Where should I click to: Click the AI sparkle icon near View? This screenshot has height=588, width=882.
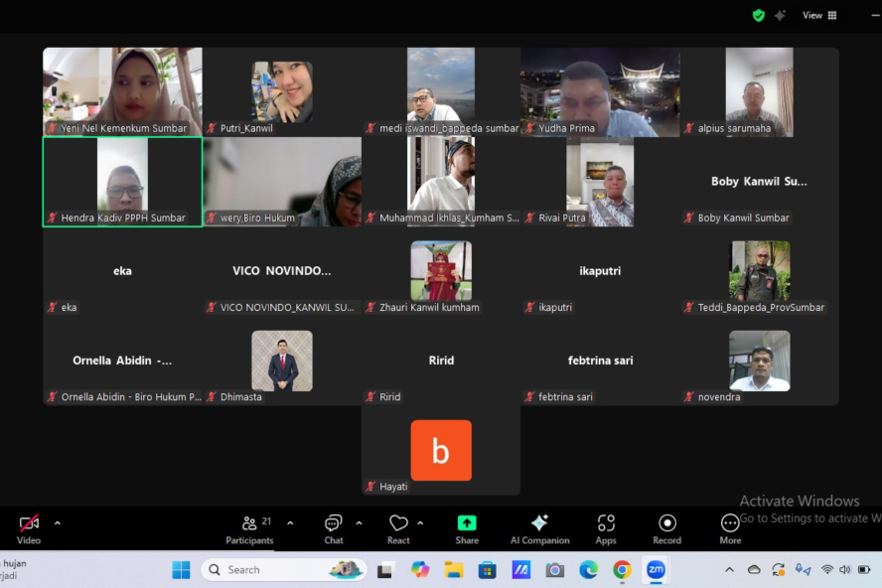click(x=780, y=15)
